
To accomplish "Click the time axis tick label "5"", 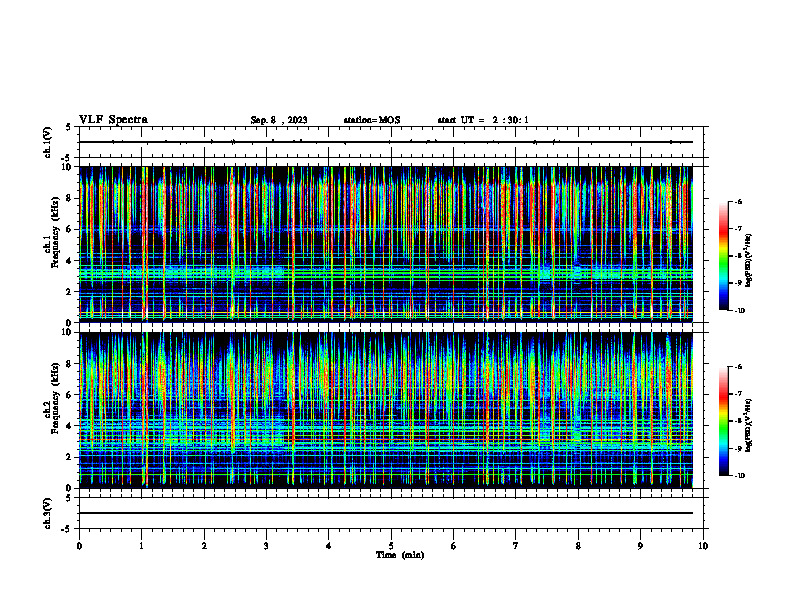I will (x=391, y=546).
